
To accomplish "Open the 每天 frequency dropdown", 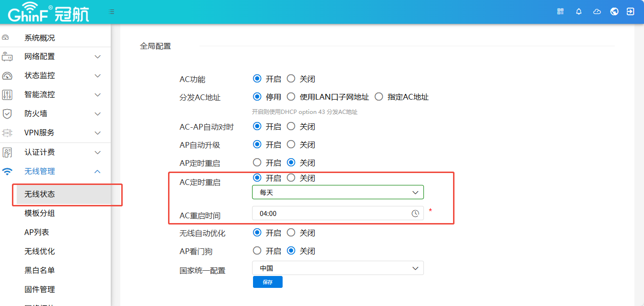I will tap(338, 193).
